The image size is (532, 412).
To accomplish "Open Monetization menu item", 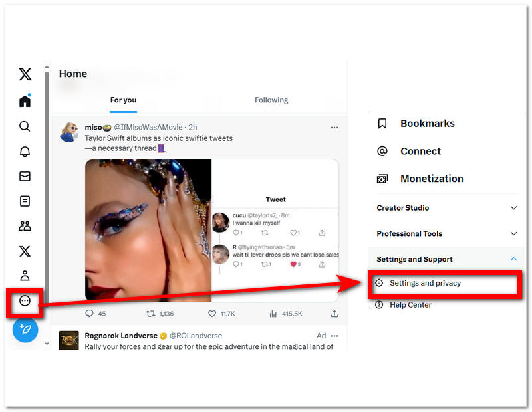I will pyautogui.click(x=420, y=179).
